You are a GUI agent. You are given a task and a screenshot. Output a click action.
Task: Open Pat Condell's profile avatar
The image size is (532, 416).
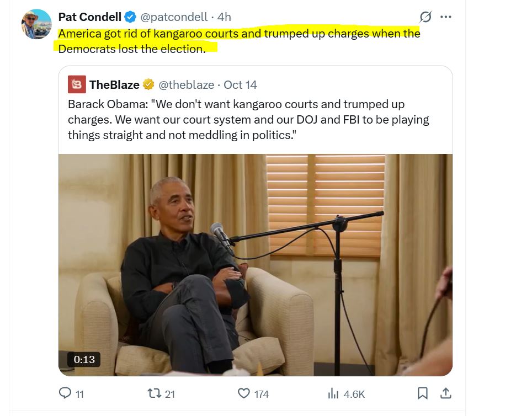(36, 24)
